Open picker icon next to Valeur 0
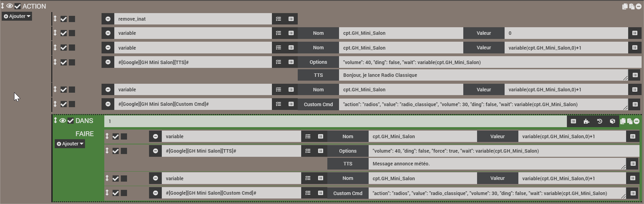Viewport: 644px width, 204px height. (635, 33)
